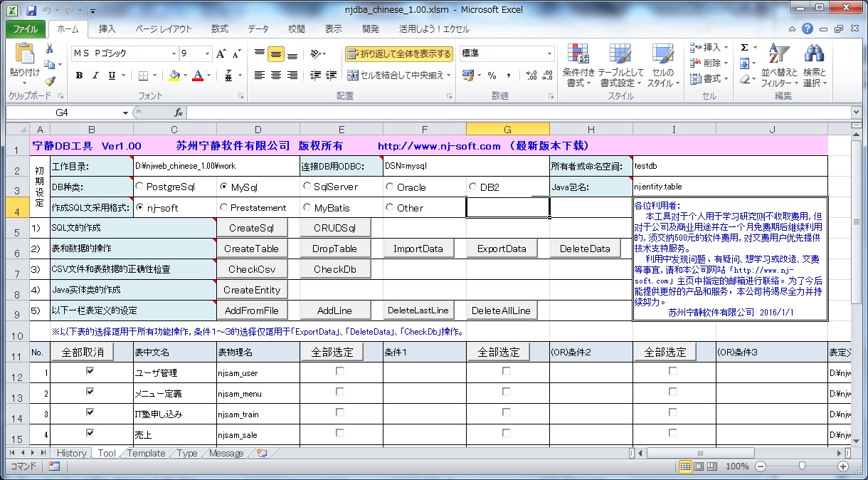The width and height of the screenshot is (868, 480).
Task: Apply the cell borders icon
Action: pos(143,75)
